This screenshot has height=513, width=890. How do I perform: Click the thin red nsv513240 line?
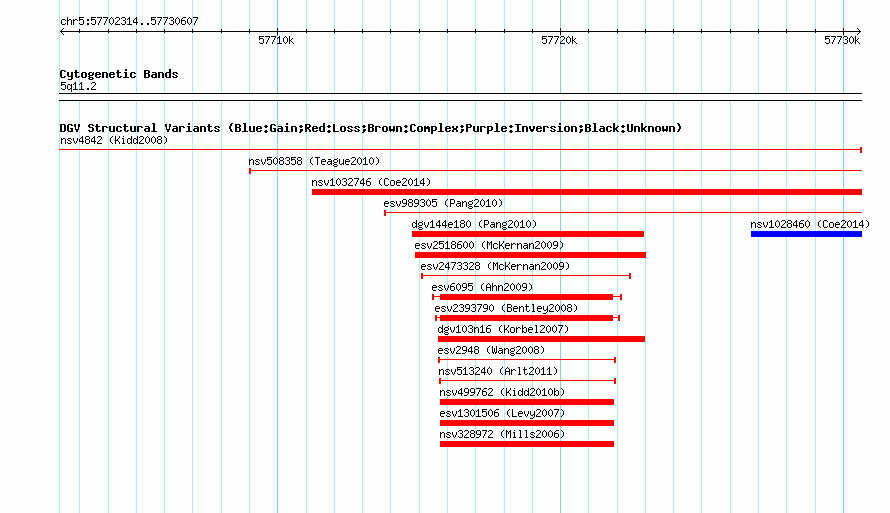tap(527, 381)
